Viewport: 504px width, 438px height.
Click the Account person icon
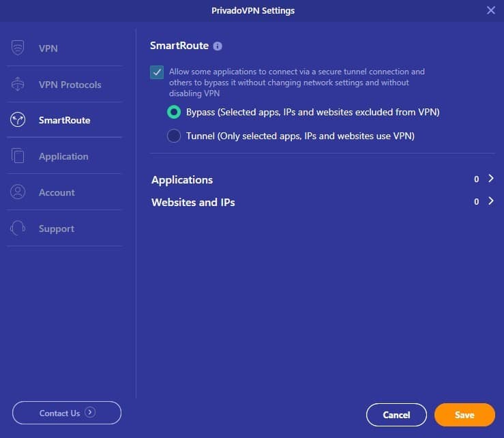[18, 192]
